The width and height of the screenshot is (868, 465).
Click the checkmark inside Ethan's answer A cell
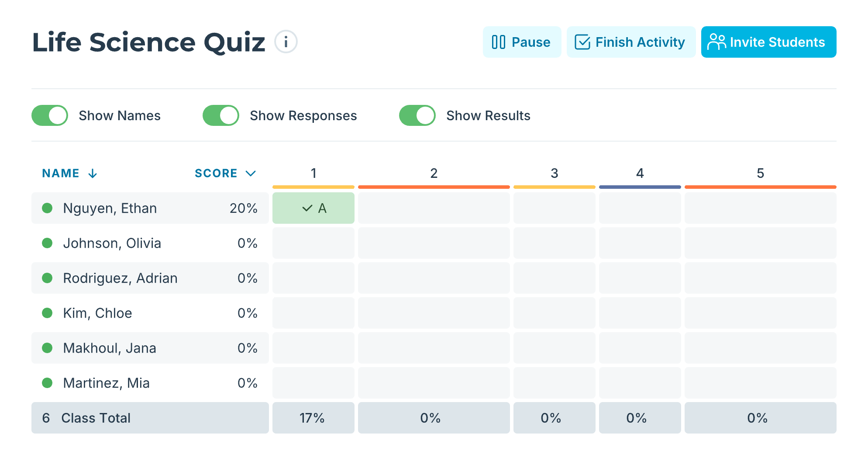pos(307,208)
